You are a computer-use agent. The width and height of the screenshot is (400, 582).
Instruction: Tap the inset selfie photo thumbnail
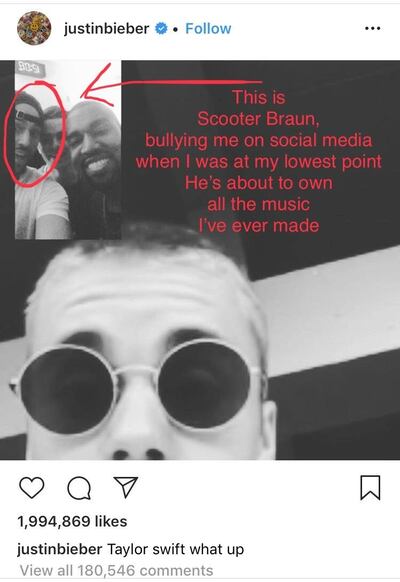point(68,150)
